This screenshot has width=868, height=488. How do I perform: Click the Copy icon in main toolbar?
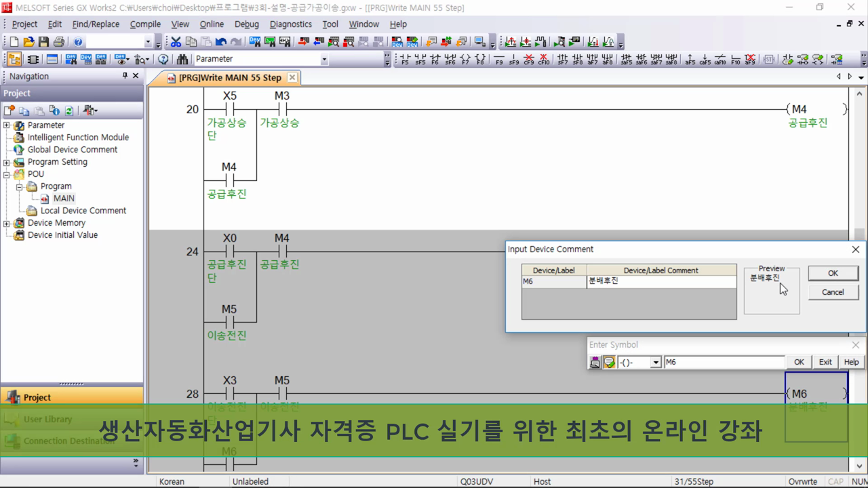pyautogui.click(x=191, y=42)
